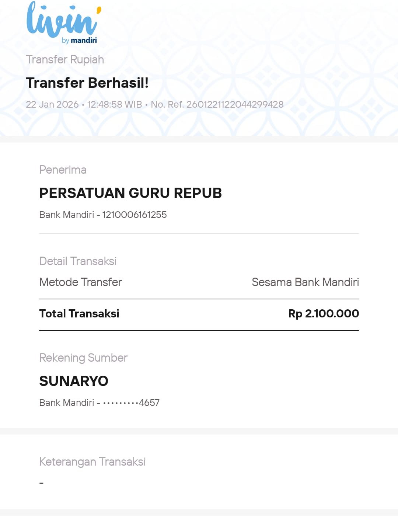Select recipient name PERSATUAN GURU REPUB
This screenshot has height=532, width=398.
click(x=130, y=193)
